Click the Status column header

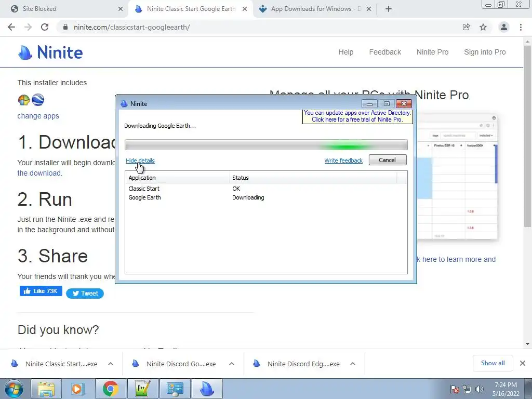tap(313, 178)
